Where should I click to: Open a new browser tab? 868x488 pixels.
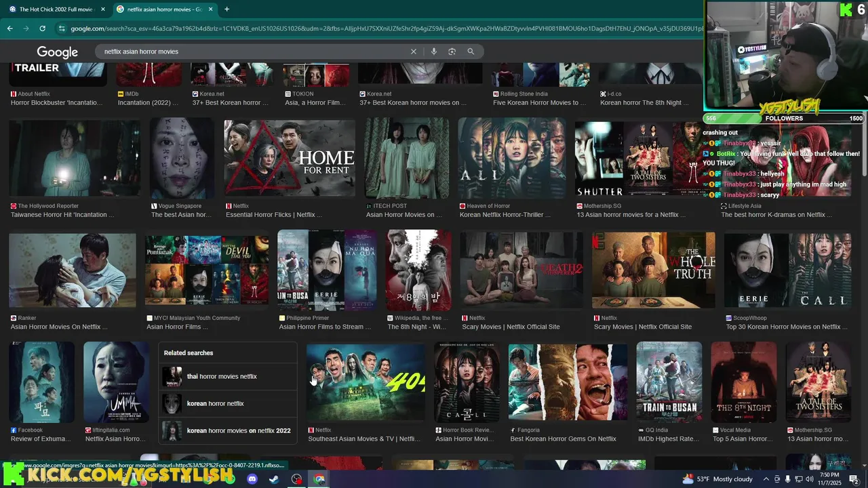click(x=226, y=9)
